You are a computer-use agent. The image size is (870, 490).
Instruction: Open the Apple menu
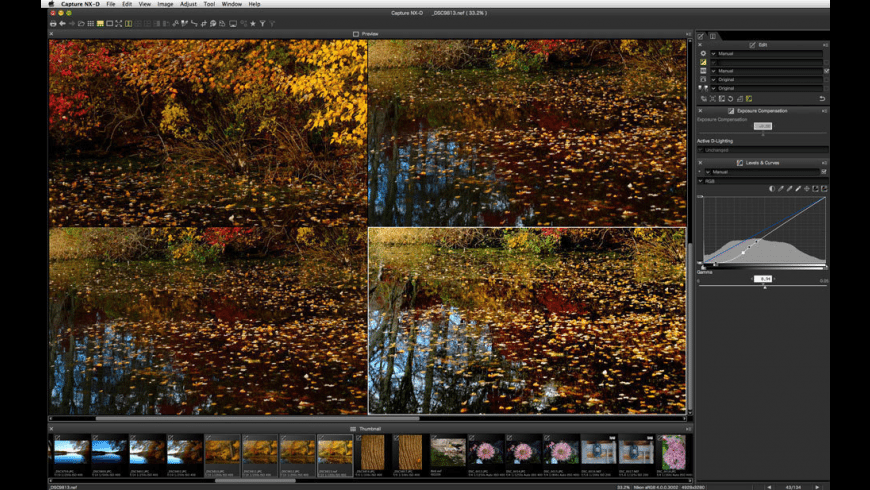click(x=51, y=4)
